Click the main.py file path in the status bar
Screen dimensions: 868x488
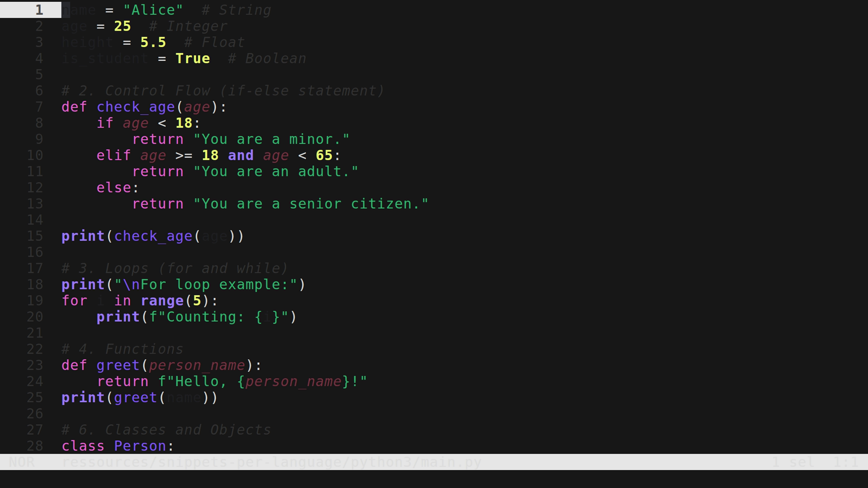coord(271,462)
